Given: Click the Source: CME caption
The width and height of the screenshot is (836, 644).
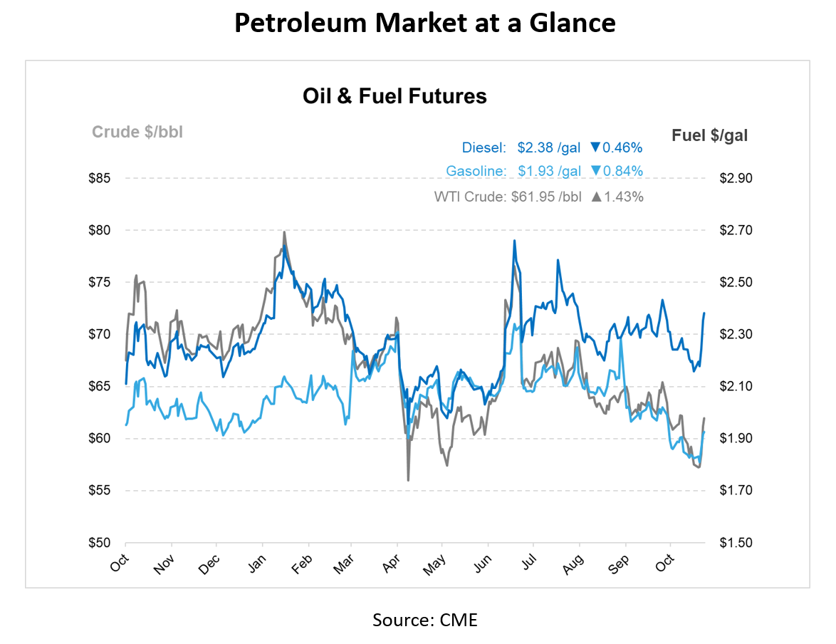Looking at the screenshot, I should [x=425, y=620].
